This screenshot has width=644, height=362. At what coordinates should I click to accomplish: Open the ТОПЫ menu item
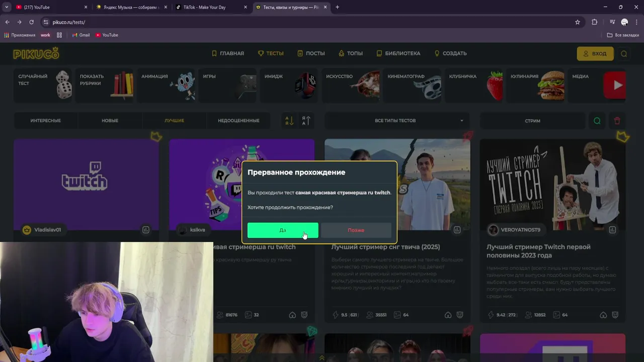tap(351, 53)
